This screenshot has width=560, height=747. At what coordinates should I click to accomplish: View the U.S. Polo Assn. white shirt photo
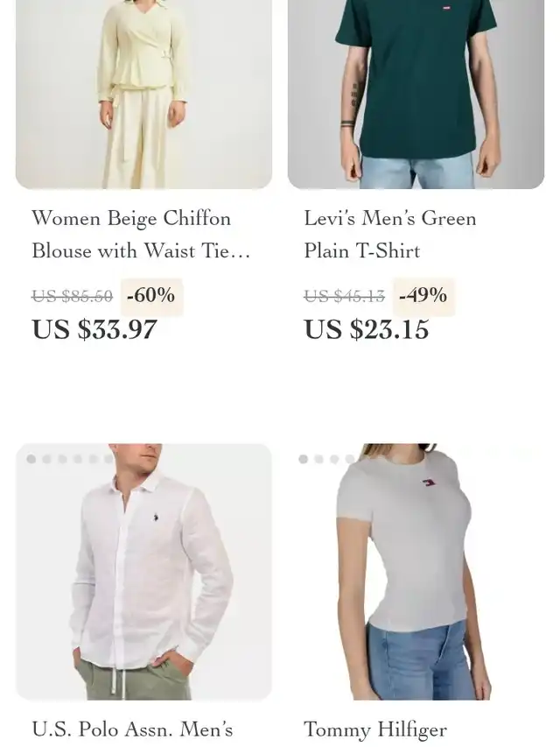click(143, 572)
